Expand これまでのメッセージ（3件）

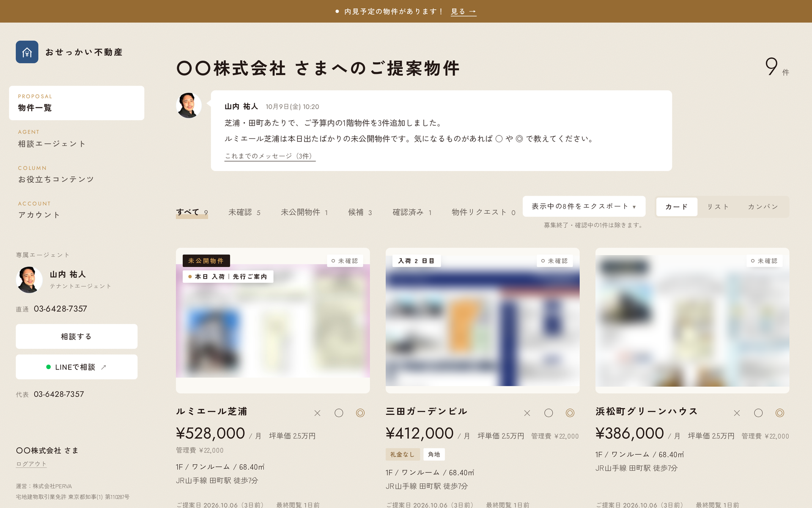pyautogui.click(x=269, y=156)
